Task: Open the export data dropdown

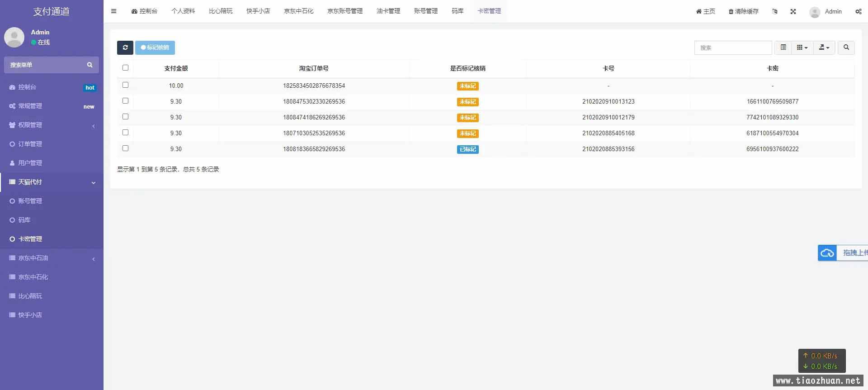Action: pos(824,48)
